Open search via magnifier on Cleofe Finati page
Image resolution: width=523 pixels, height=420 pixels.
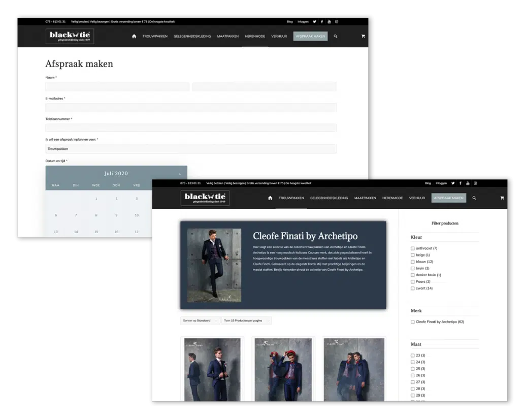tap(474, 198)
